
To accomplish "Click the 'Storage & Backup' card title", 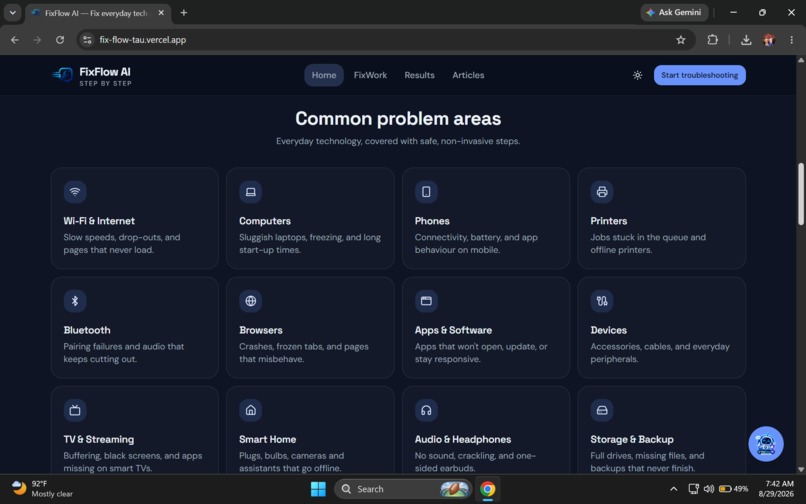I will pyautogui.click(x=632, y=440).
